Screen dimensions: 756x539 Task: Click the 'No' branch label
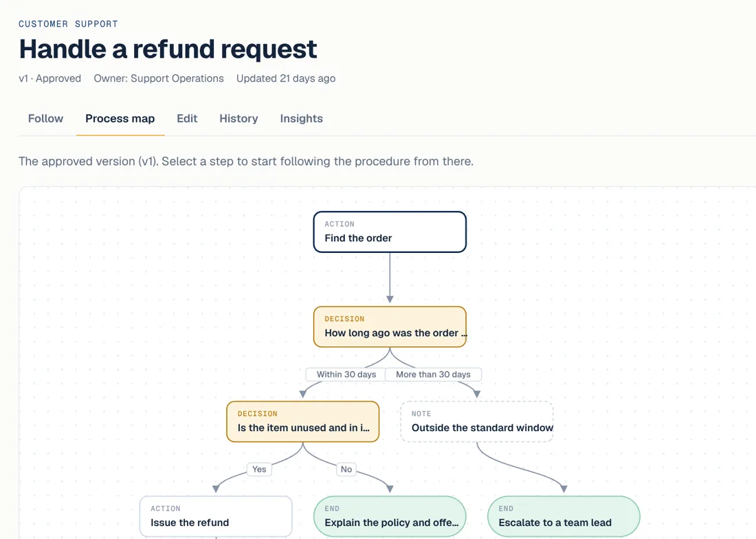pos(346,469)
